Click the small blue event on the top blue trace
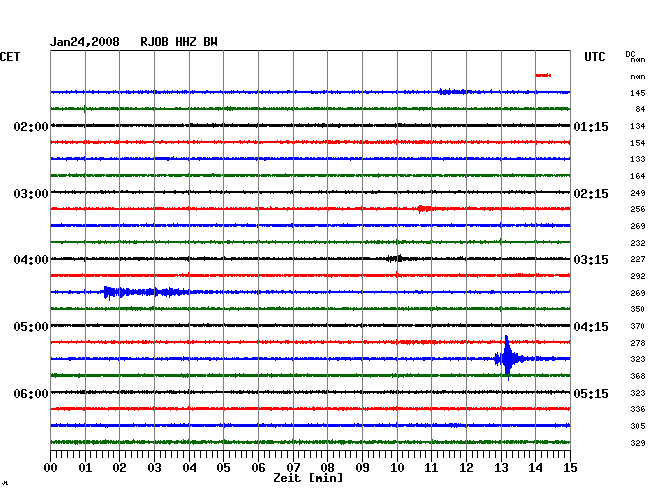 coord(454,92)
